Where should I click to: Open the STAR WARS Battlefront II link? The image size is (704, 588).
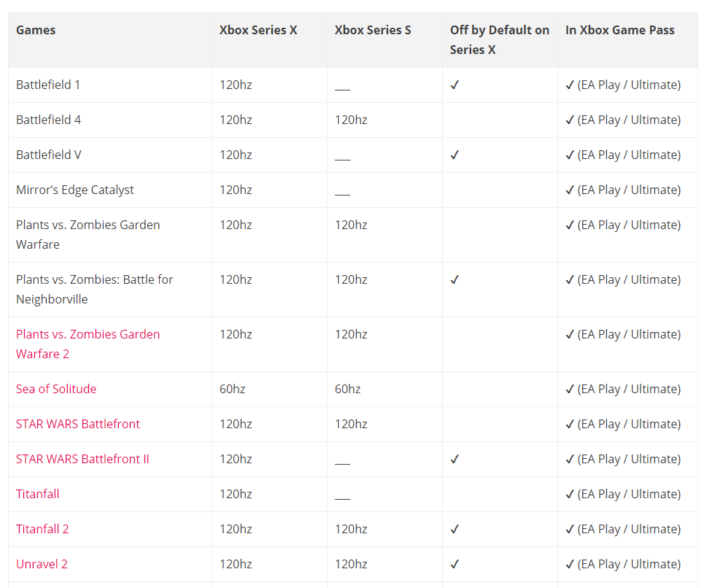(x=82, y=459)
